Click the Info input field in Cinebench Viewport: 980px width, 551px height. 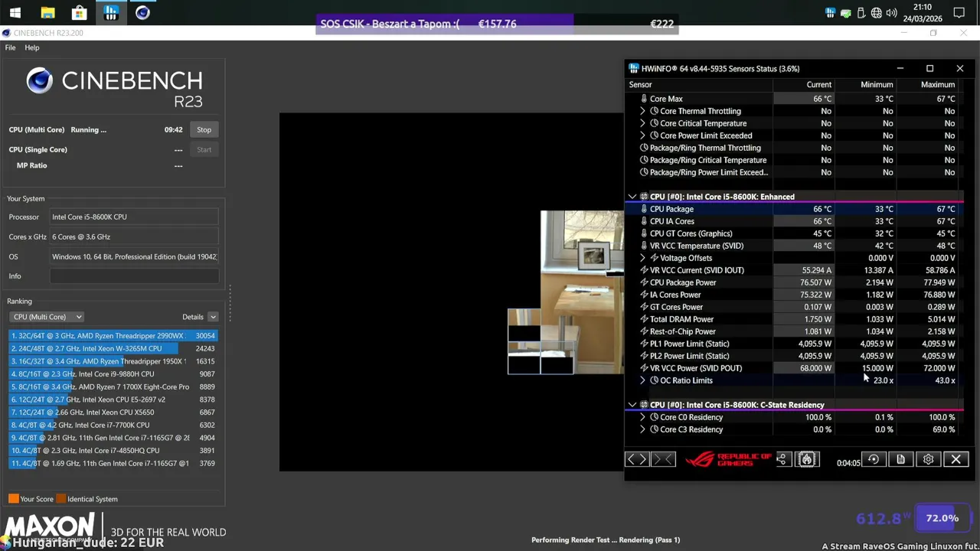135,276
